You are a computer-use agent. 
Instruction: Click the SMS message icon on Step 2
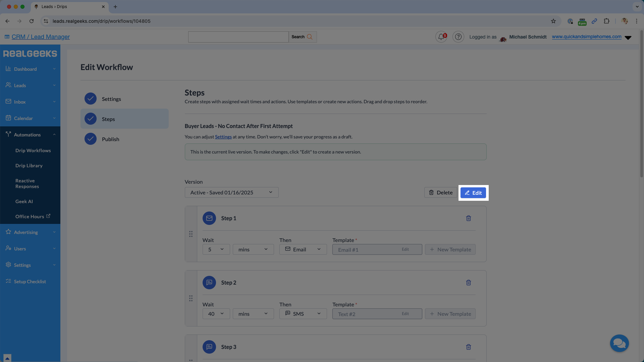pos(209,283)
